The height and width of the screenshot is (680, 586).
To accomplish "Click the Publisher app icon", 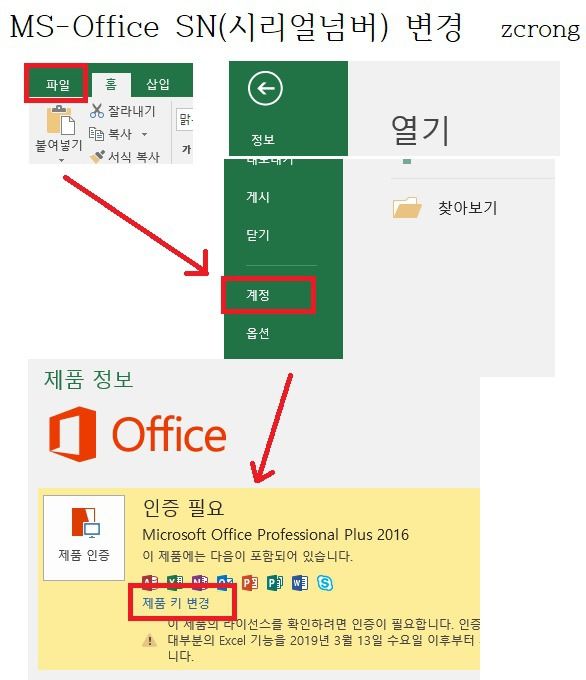I will (x=275, y=583).
